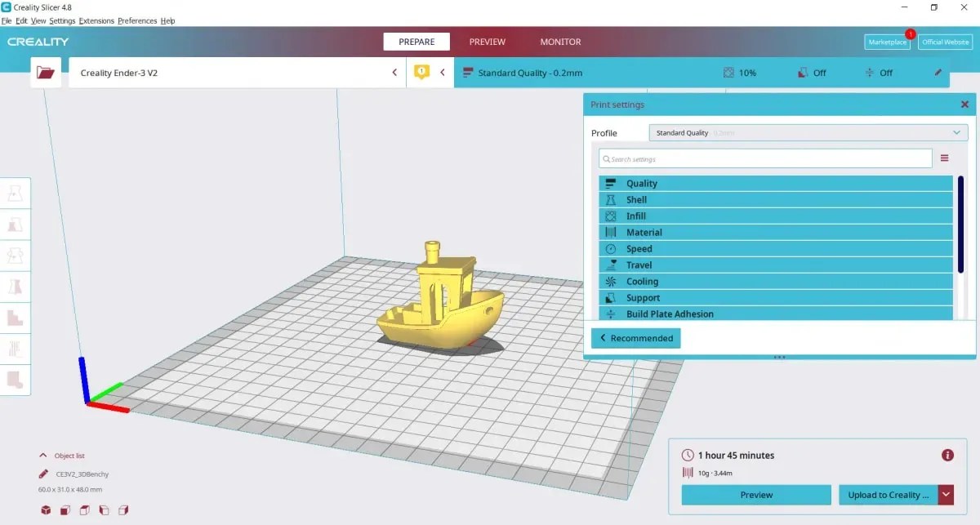980x525 pixels.
Task: Select the Move tool
Action: pos(16,193)
